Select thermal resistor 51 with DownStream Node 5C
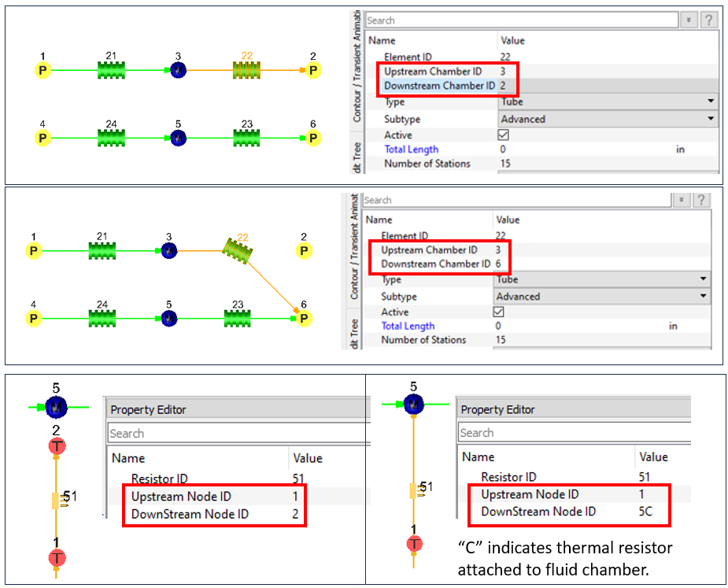 412,490
